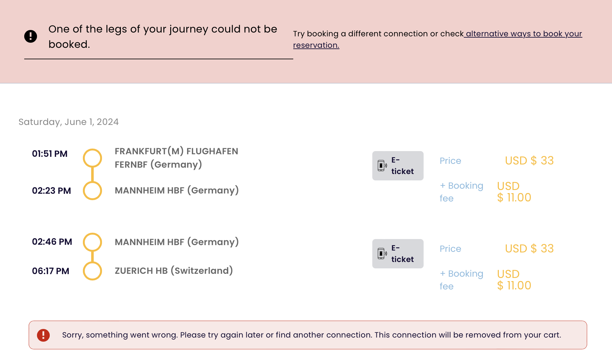Click the 'Sorry, something went wrong' error message
The height and width of the screenshot is (364, 612).
click(311, 335)
